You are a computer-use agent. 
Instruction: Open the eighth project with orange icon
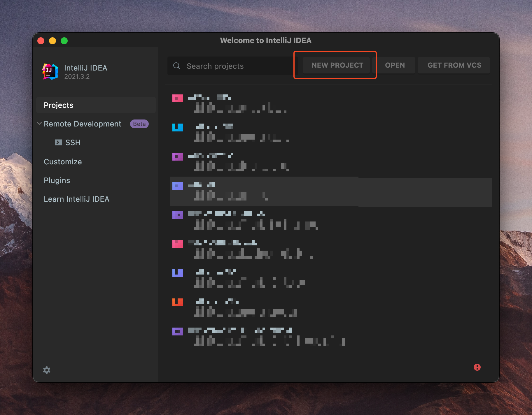coord(331,308)
